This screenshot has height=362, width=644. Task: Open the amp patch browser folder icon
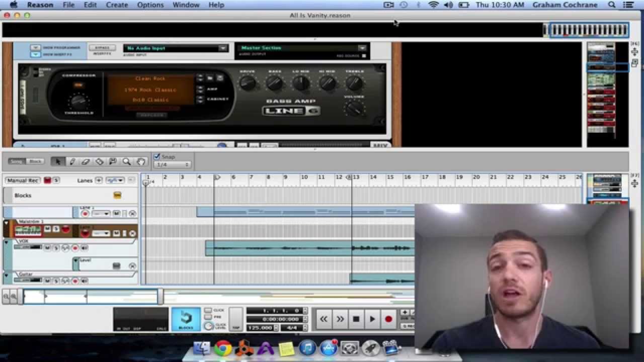coord(210,78)
